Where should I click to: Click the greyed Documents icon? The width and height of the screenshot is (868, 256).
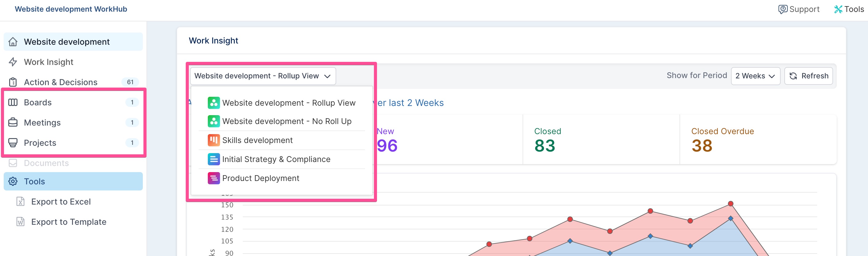(13, 163)
